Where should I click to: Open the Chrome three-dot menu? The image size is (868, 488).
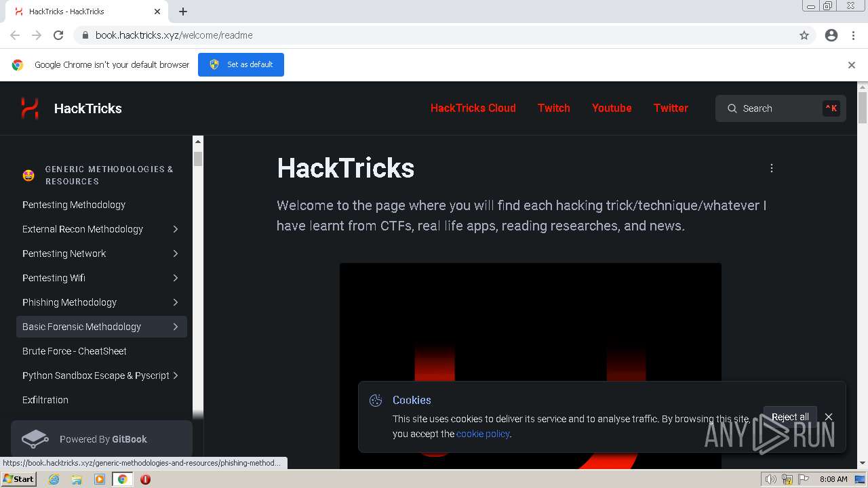pos(853,35)
